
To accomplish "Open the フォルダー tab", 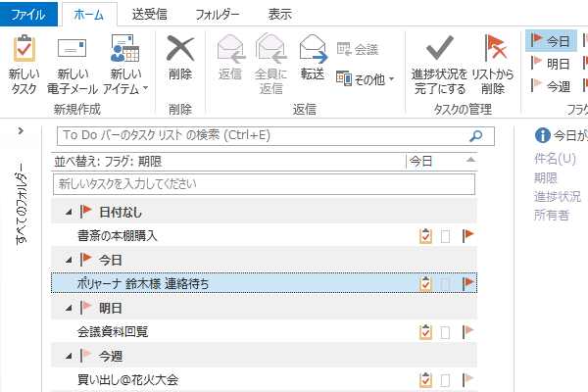I will [x=218, y=15].
